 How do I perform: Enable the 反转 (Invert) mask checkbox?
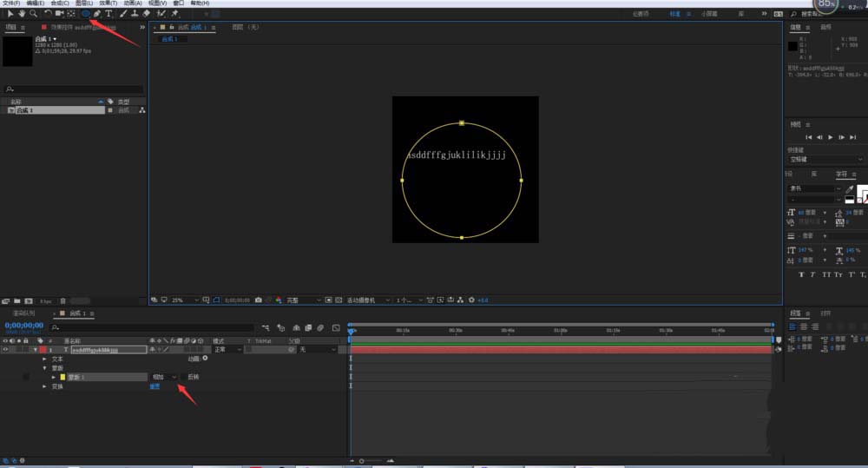pyautogui.click(x=184, y=377)
